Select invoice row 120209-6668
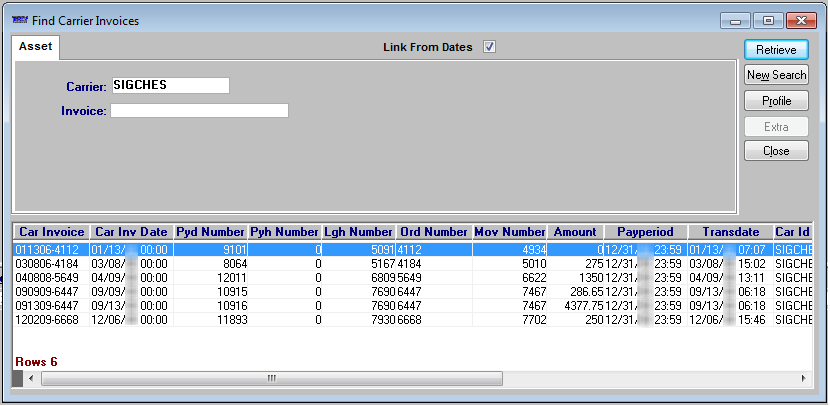Screen dimensions: 830x406 point(49,319)
